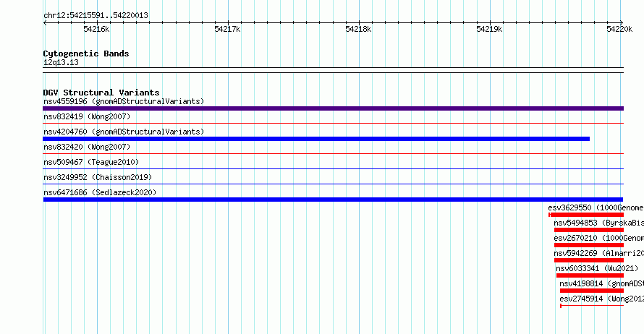This screenshot has height=334, width=644.
Task: Open the esv2745914 Wong label
Action: pos(602,299)
